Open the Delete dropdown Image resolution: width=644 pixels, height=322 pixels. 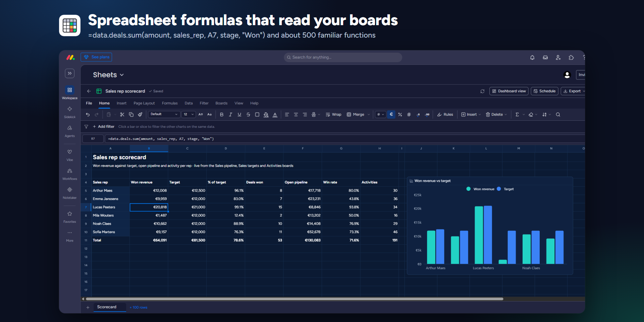click(496, 115)
